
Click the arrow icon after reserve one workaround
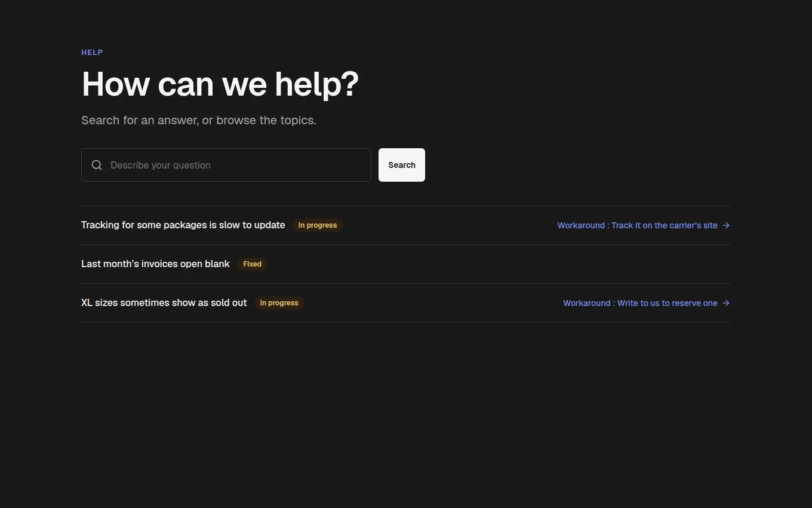(726, 303)
